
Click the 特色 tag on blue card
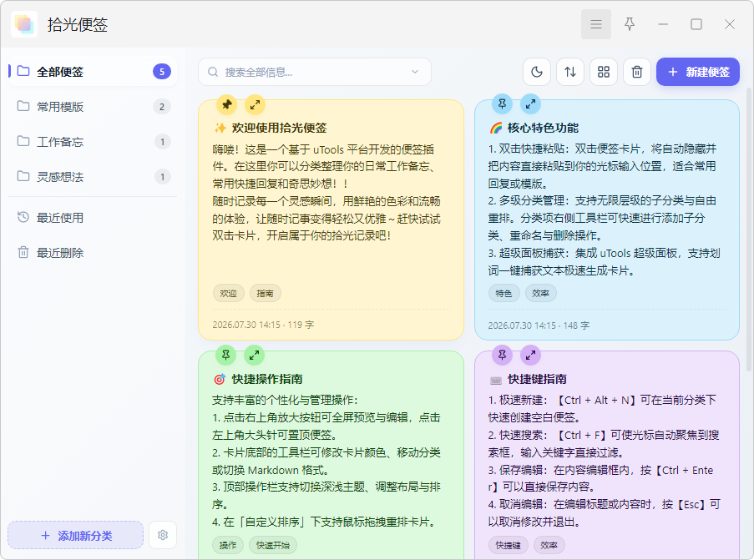[504, 293]
